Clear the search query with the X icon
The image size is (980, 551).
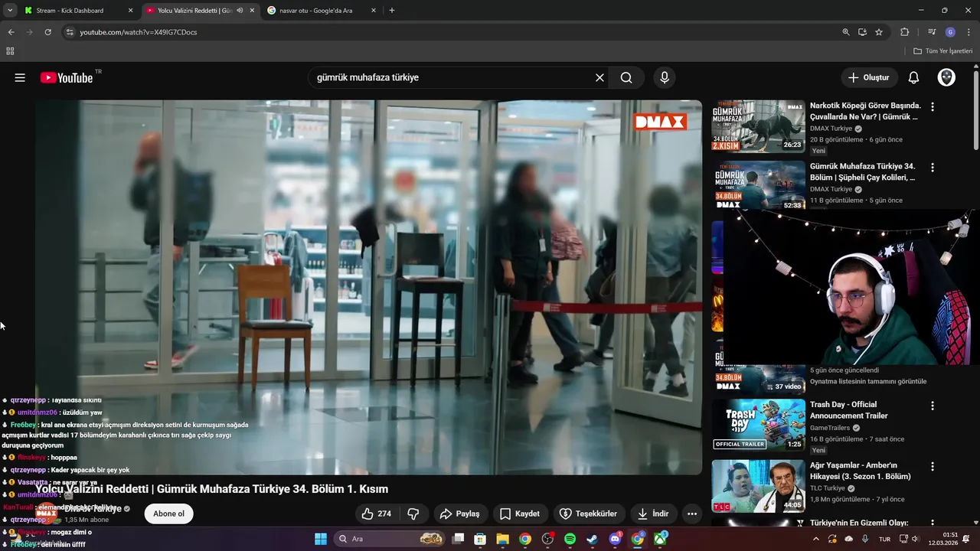(x=599, y=77)
